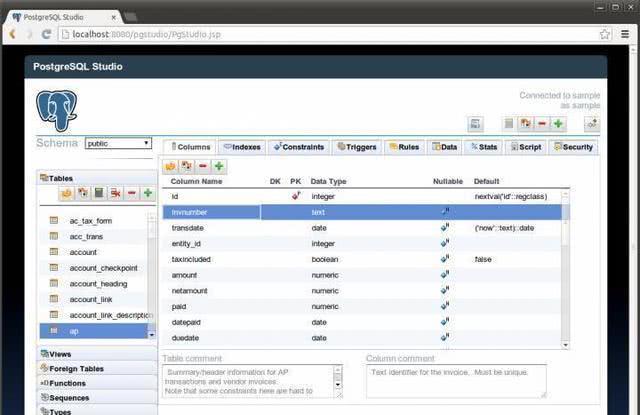View the Data tab
The image size is (640, 415).
click(x=444, y=147)
